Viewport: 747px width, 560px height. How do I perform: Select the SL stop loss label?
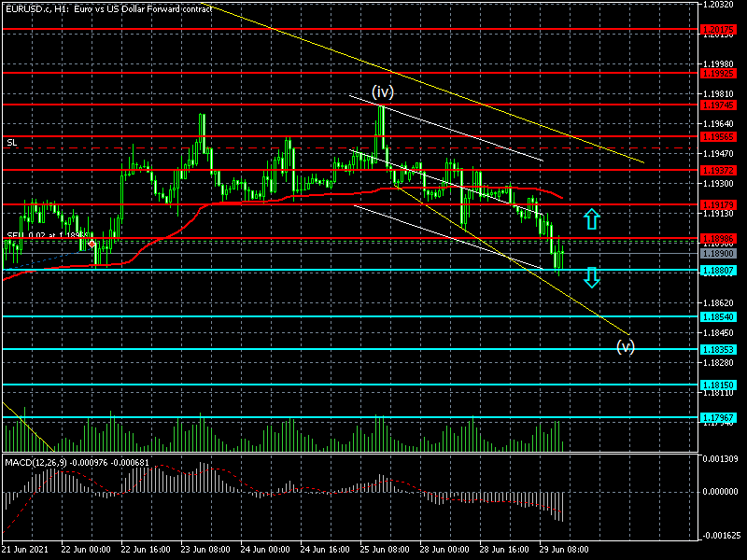coord(11,142)
